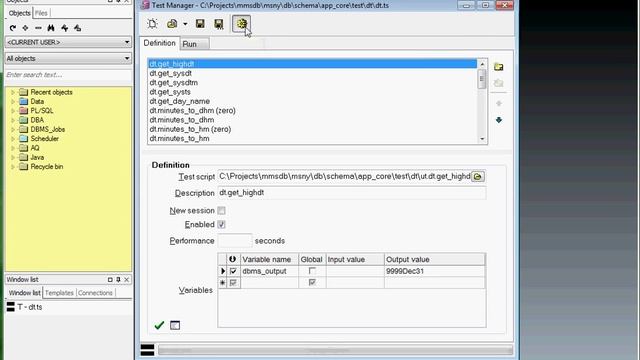
Task: Expand the PL/SQL folder
Action: coord(13,111)
